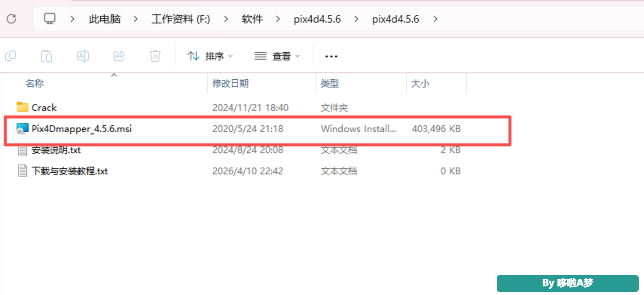644x295 pixels.
Task: Expand the chevron after 软件
Action: 278,19
